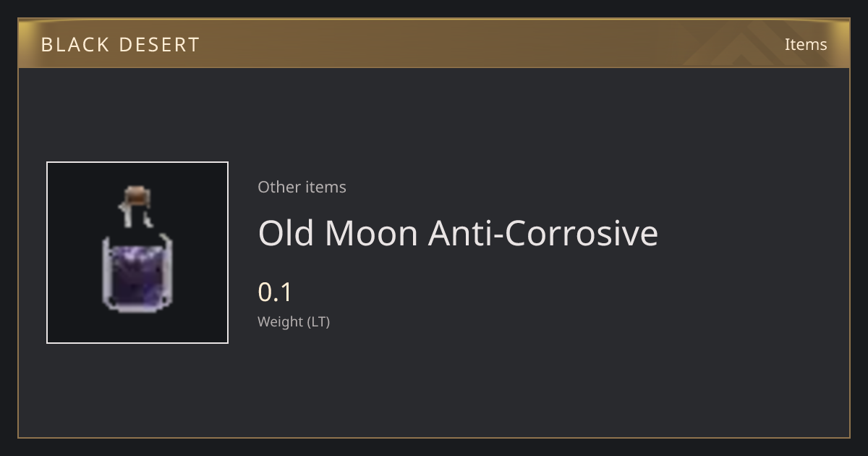Screen dimensions: 868x456
Task: Click the BLACK DESERT header title
Action: pyautogui.click(x=120, y=44)
